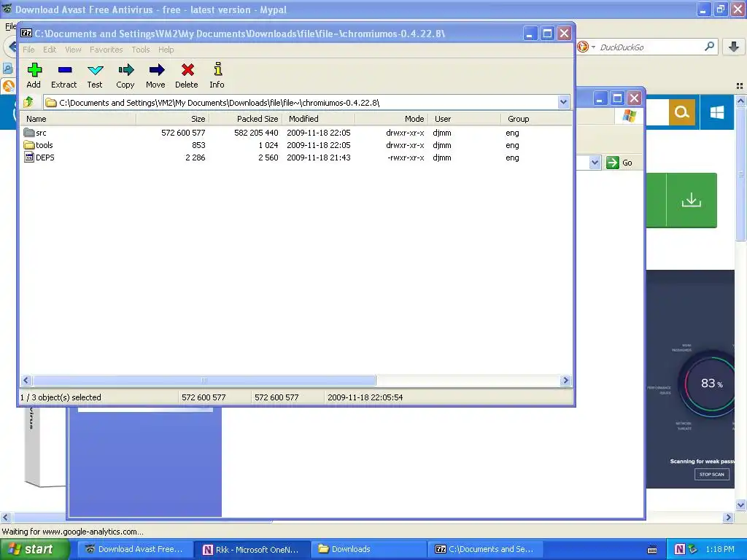
Task: Expand the Explorer address bar dropdown
Action: click(595, 163)
